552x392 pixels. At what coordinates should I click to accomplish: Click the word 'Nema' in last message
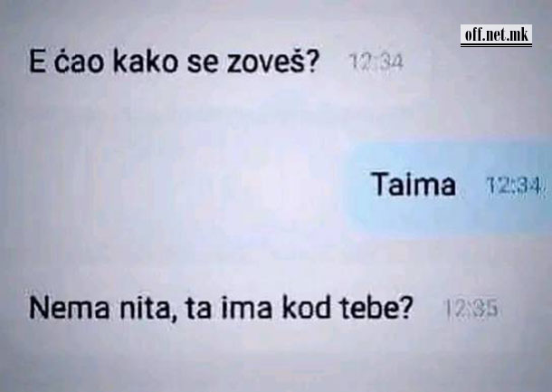pyautogui.click(x=69, y=308)
